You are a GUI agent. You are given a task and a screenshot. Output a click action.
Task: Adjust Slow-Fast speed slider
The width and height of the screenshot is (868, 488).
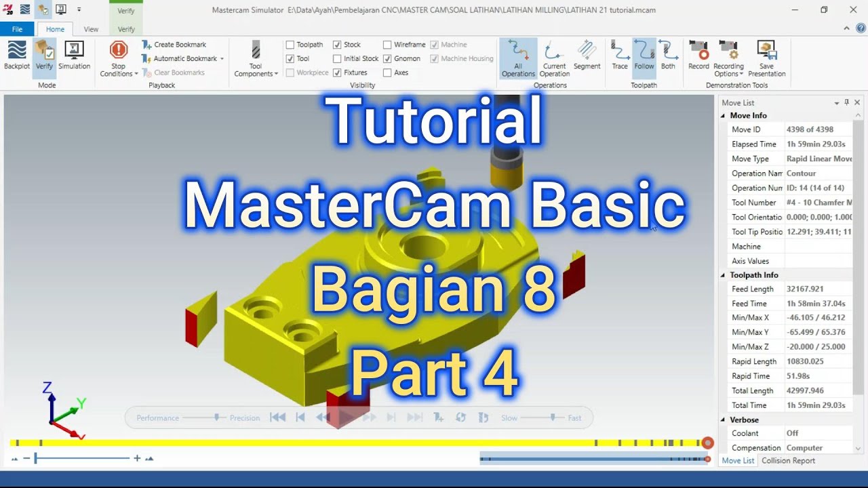(x=553, y=418)
